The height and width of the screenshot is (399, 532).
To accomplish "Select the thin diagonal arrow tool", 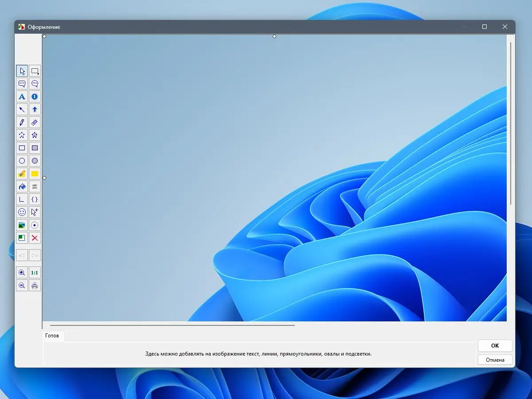I will click(22, 110).
